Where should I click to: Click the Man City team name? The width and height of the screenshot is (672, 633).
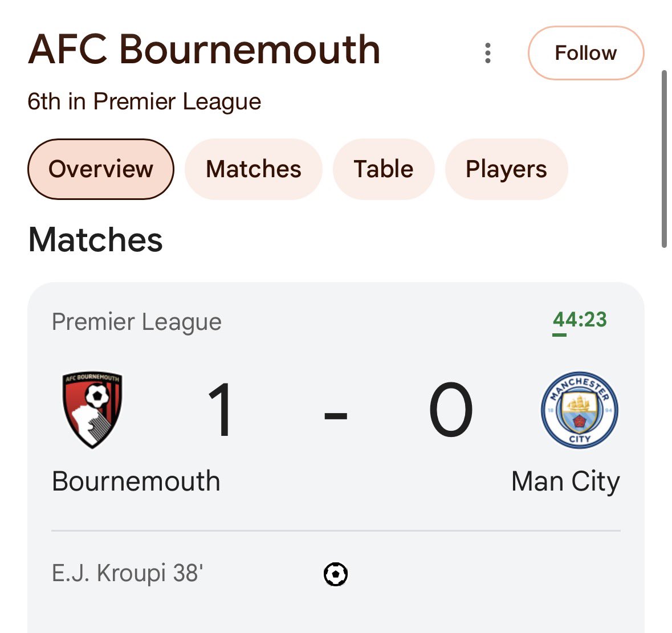click(x=566, y=482)
